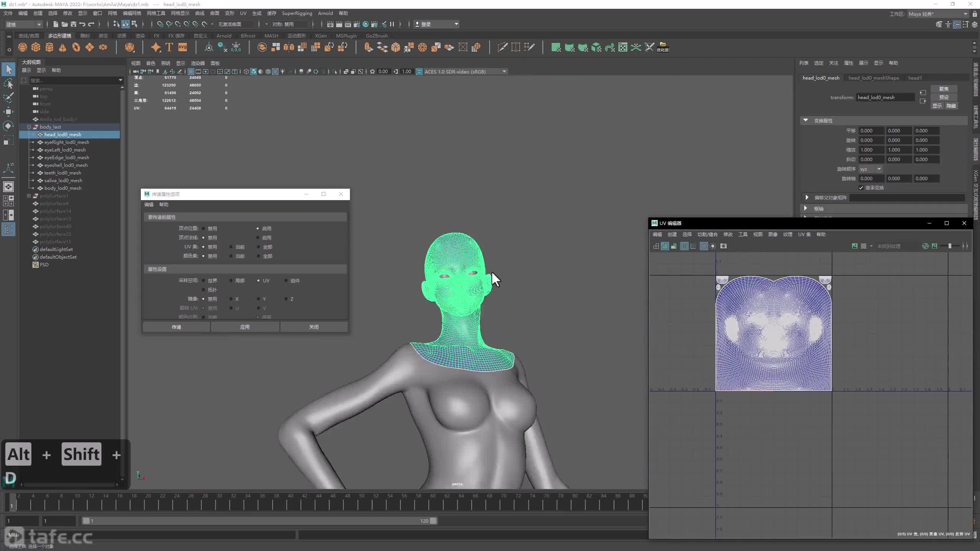980x551 pixels.
Task: Collapse the body_last group in outliner
Action: coord(29,127)
